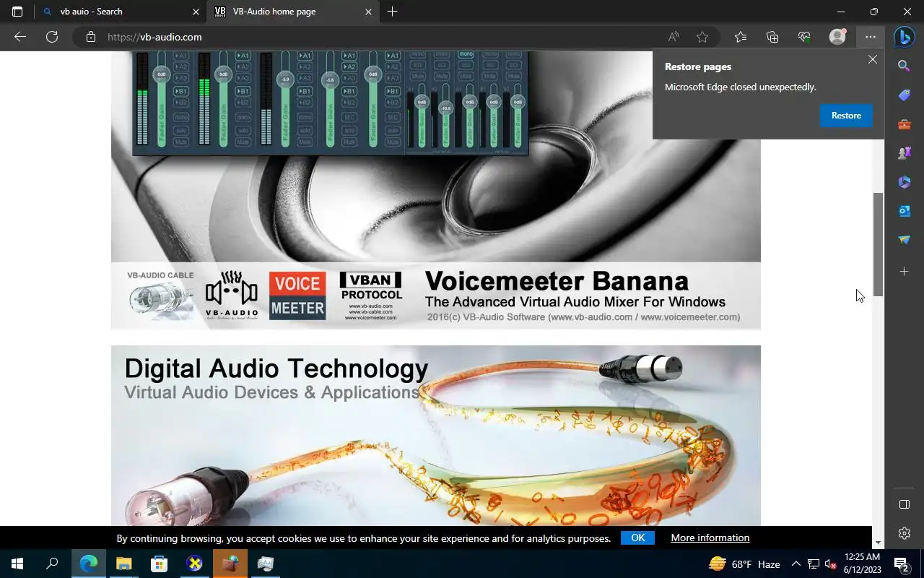Open the weather widget showing 68°F Haze
The height and width of the screenshot is (578, 924).
pyautogui.click(x=744, y=564)
